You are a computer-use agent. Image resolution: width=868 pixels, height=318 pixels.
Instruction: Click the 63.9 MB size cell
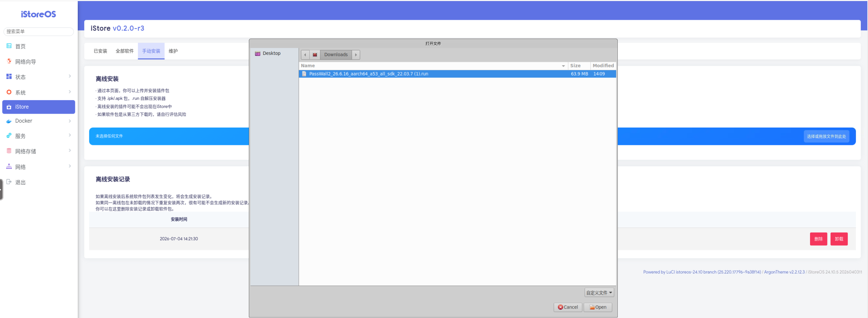click(579, 74)
